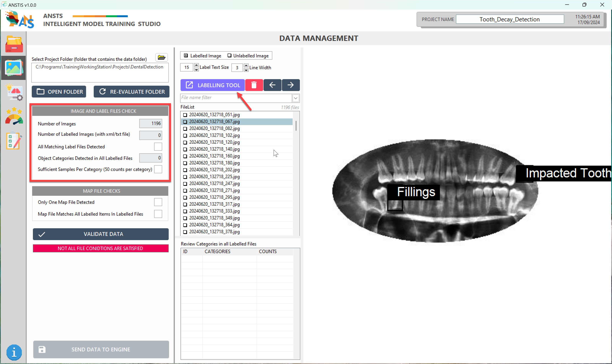Expand the file name filter dropdown
Image resolution: width=612 pixels, height=364 pixels.
296,98
